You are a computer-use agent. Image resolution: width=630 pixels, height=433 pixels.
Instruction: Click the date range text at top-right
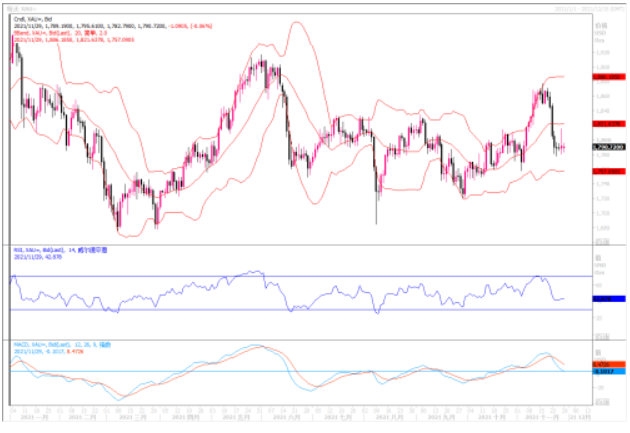tap(588, 8)
